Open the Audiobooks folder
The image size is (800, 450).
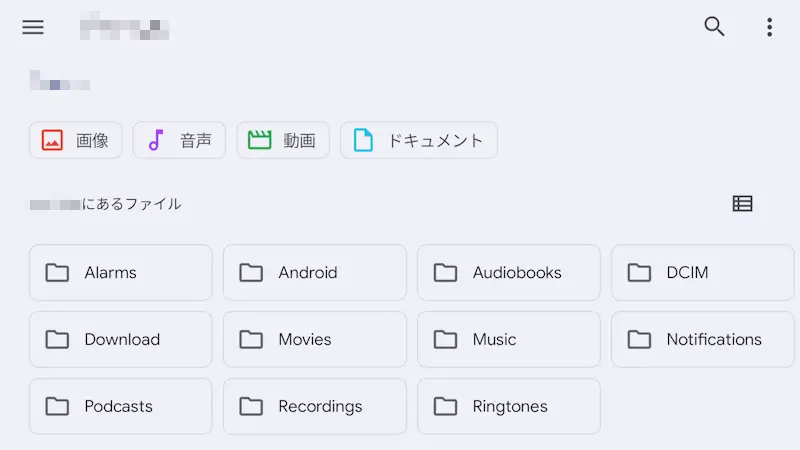(509, 272)
